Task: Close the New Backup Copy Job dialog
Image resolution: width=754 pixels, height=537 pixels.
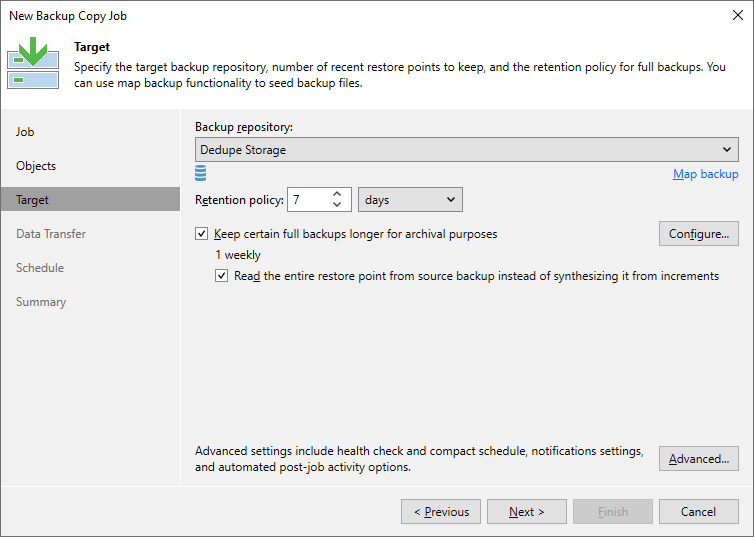Action: tap(737, 16)
